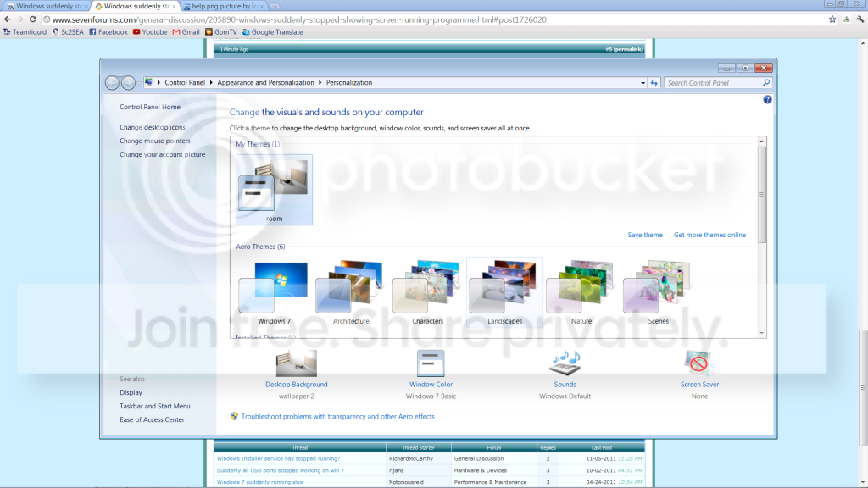Select the Windows 7 Aero theme
This screenshot has width=868, height=488.
(274, 292)
